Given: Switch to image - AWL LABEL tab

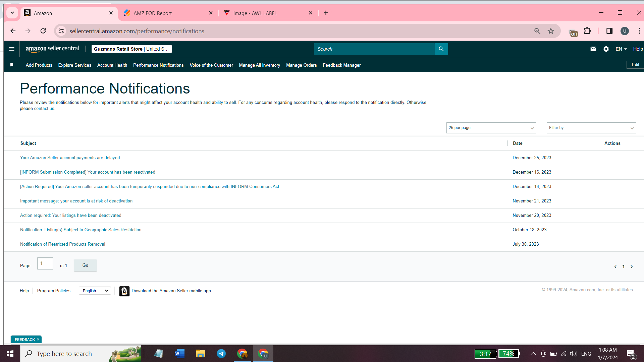Looking at the screenshot, I should (268, 13).
